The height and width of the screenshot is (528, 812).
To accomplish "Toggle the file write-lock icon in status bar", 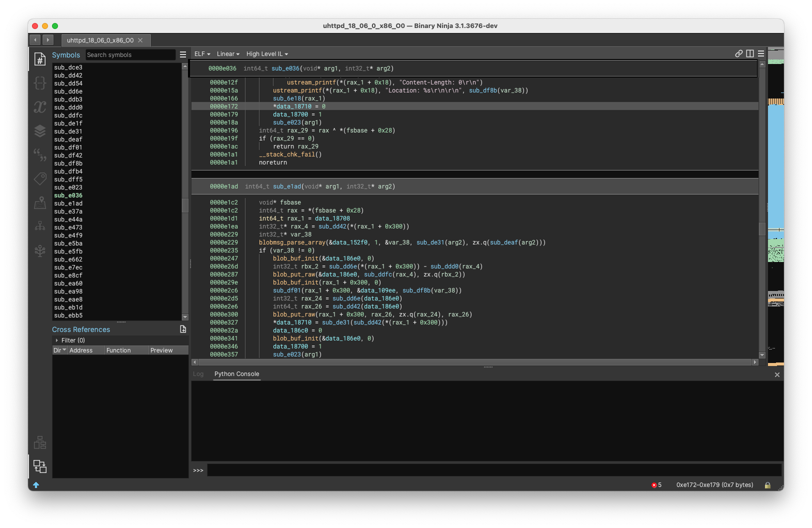I will click(767, 484).
